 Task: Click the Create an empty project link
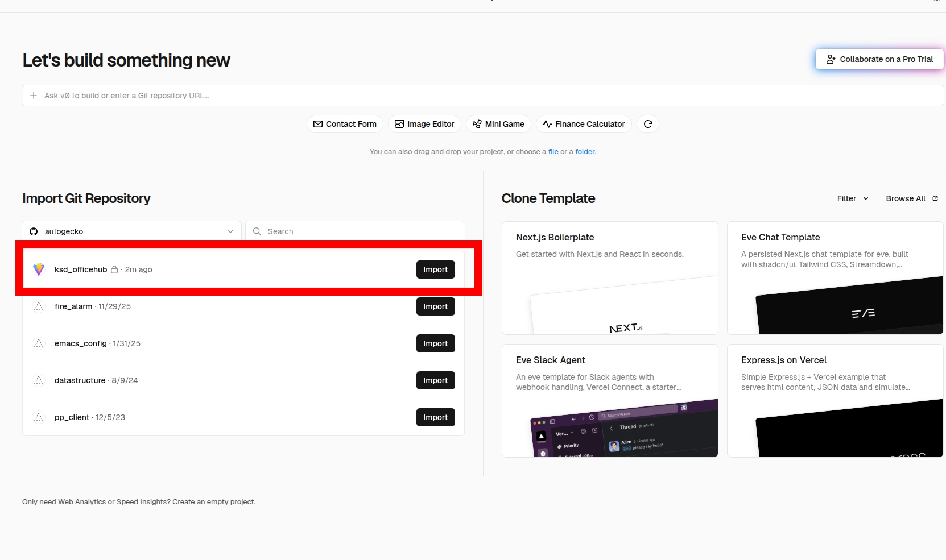(x=214, y=502)
